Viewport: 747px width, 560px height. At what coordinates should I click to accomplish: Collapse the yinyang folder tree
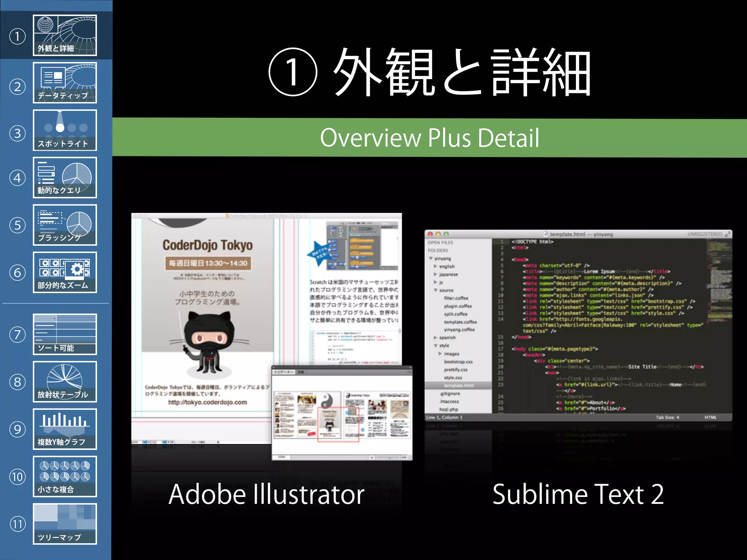pyautogui.click(x=431, y=258)
